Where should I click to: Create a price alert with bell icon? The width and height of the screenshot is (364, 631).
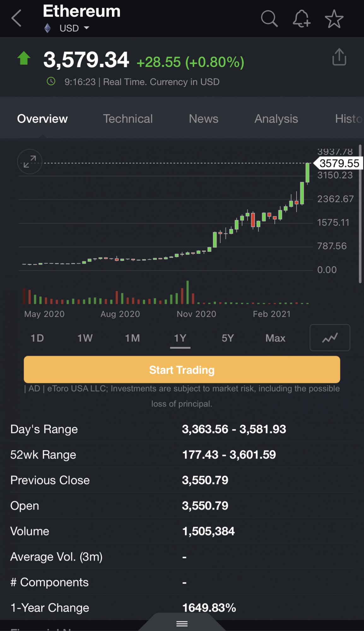[302, 19]
